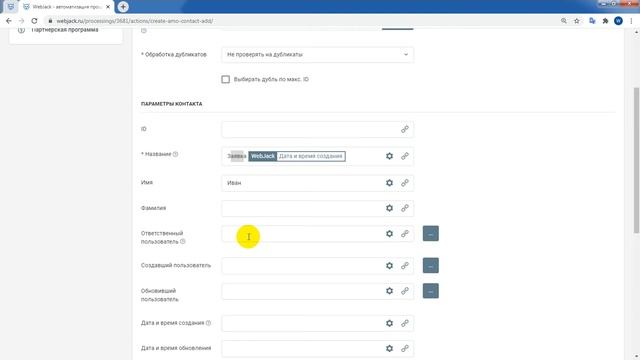This screenshot has height=360, width=640.
Task: Open gear settings for Имя field
Action: point(389,183)
